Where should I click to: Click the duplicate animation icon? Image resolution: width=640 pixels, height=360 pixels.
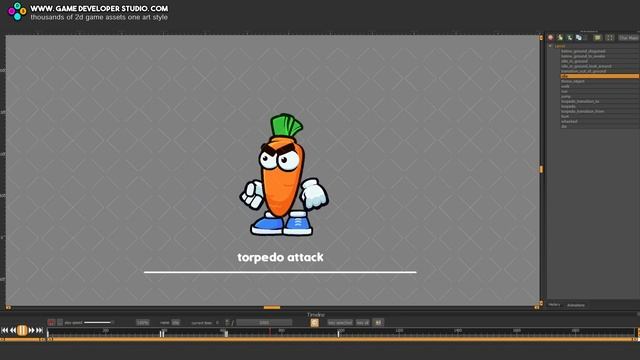tap(579, 38)
